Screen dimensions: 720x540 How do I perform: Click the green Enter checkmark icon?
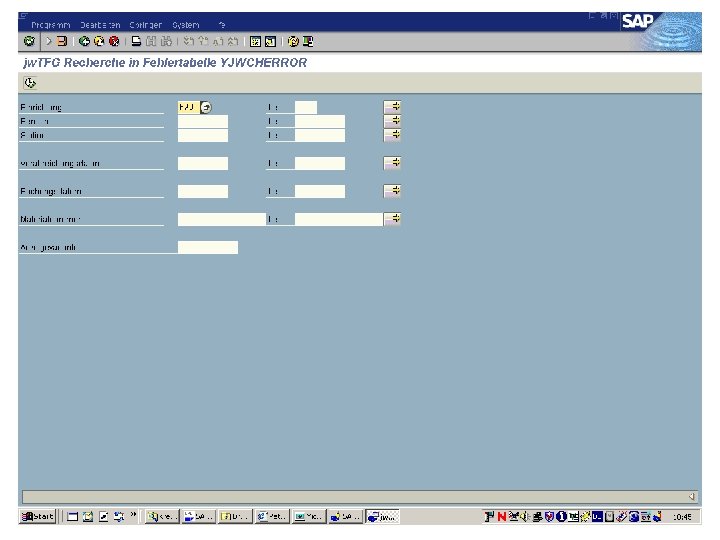click(29, 41)
